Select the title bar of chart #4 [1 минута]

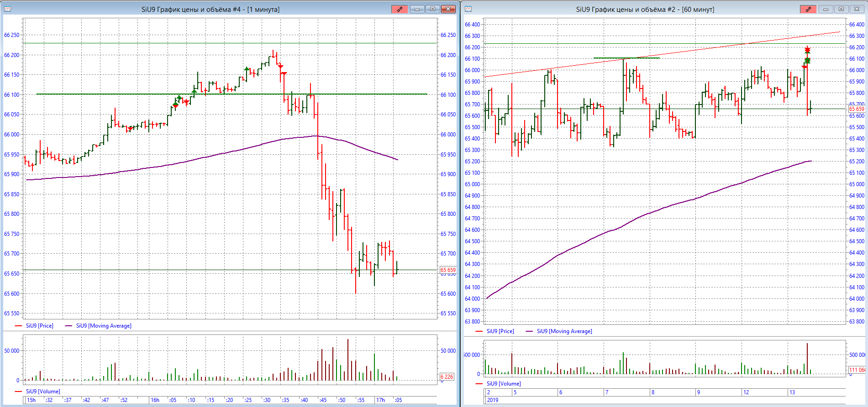pyautogui.click(x=210, y=9)
